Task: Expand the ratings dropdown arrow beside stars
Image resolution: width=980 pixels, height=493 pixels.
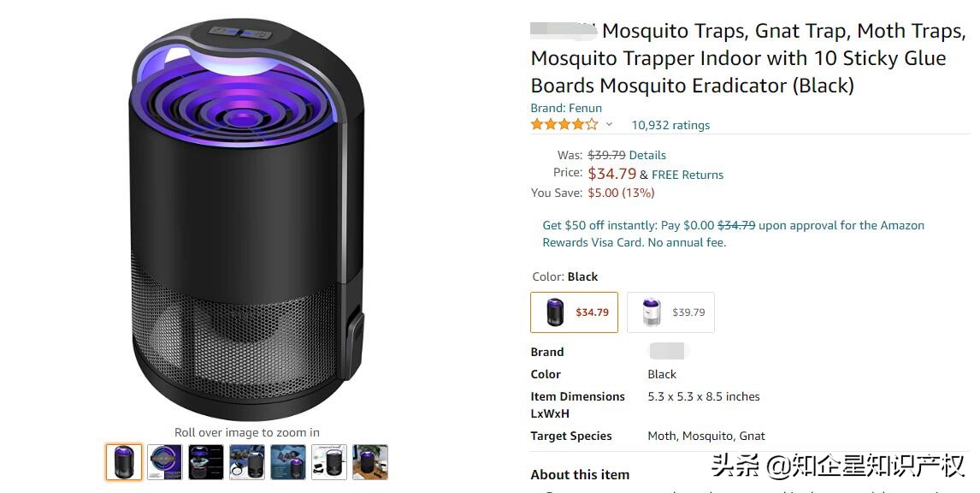Action: tap(610, 125)
